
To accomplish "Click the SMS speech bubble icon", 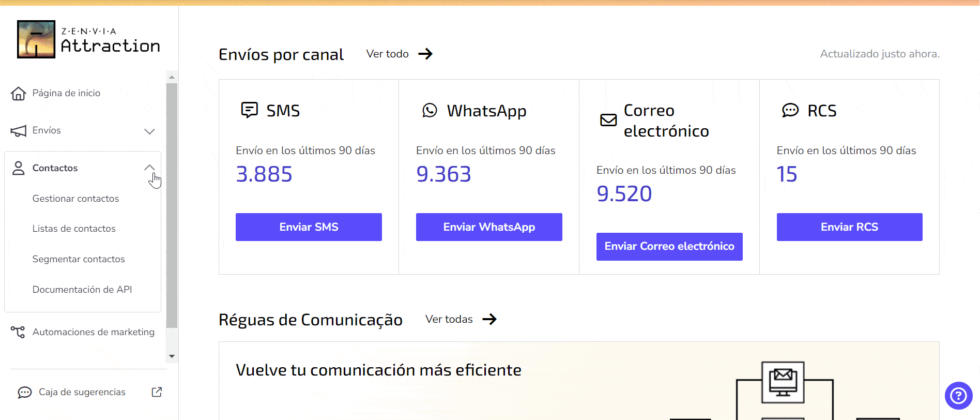I will point(250,110).
